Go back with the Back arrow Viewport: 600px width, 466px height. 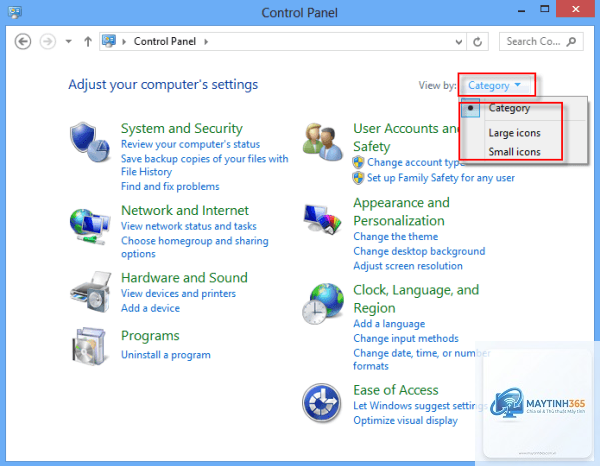23,41
